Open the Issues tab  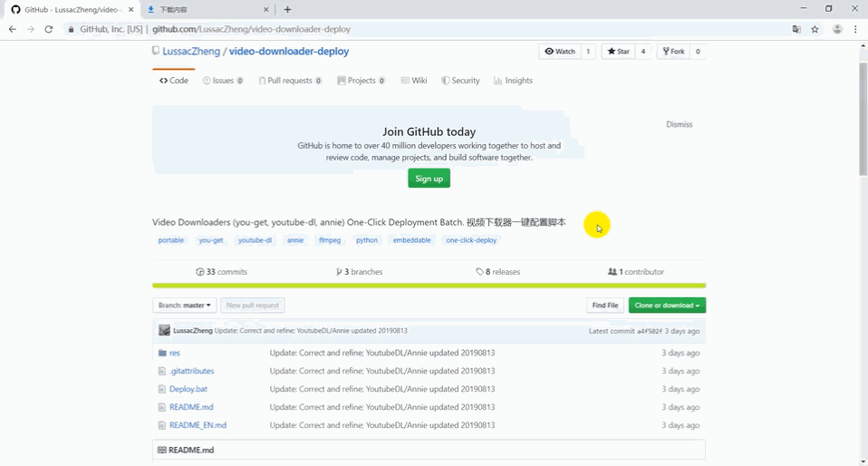pos(223,81)
